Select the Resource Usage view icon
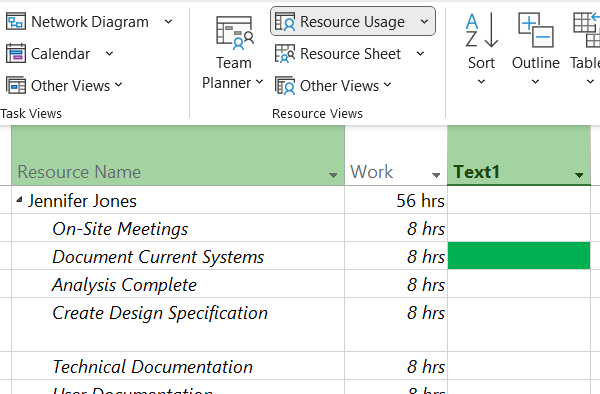This screenshot has width=600, height=394. [285, 21]
